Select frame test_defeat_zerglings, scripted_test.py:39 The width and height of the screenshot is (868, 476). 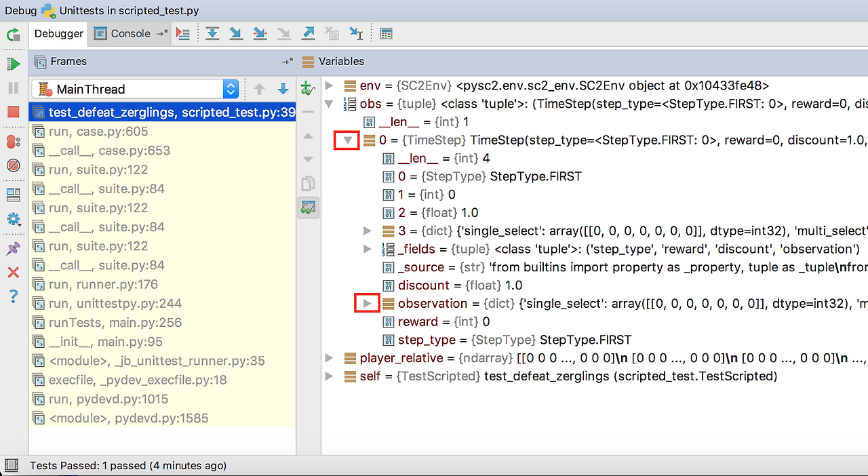163,112
